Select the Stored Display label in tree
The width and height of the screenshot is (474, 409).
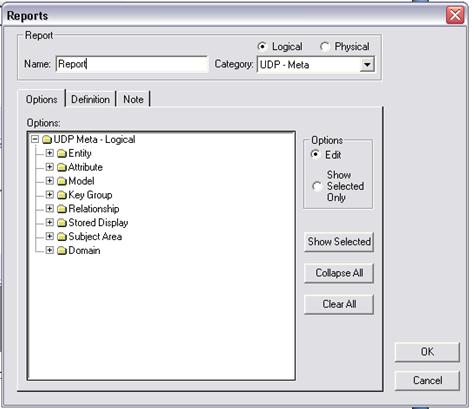(98, 223)
